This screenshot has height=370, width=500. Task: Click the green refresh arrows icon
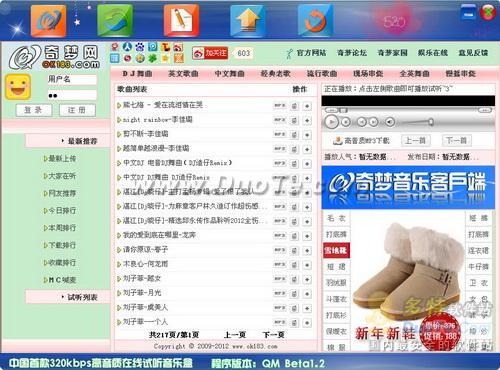click(x=115, y=20)
